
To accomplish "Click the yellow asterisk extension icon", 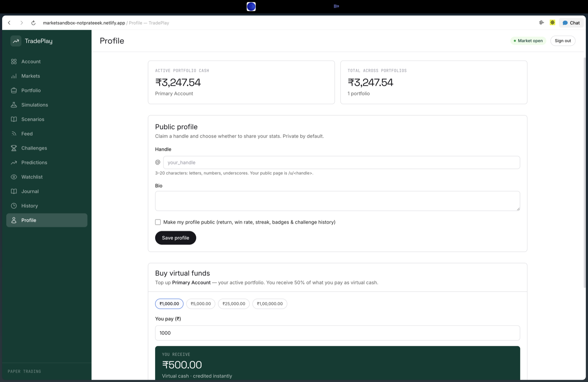I will coord(552,23).
